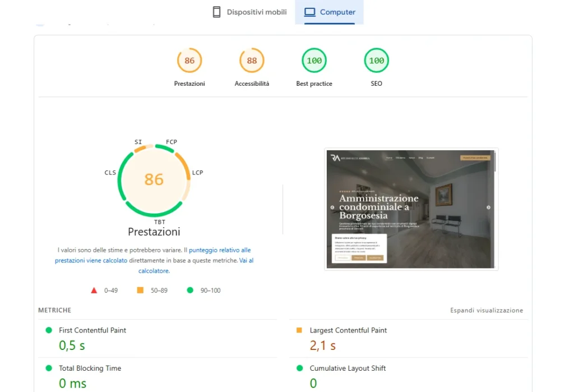Open the 'Vai al calcolatore' link
Image resolution: width=574 pixels, height=392 pixels.
pyautogui.click(x=246, y=261)
